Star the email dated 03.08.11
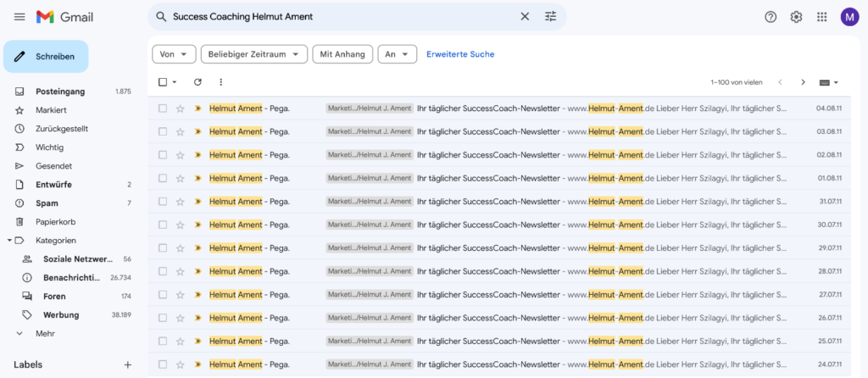Screen dimensions: 868x378 point(180,131)
